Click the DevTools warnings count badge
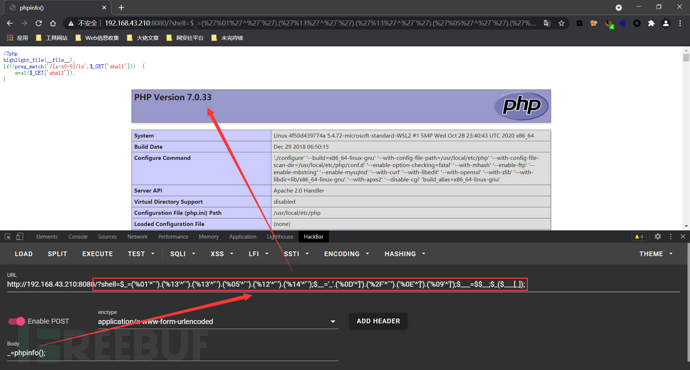The image size is (690, 370). (x=639, y=237)
